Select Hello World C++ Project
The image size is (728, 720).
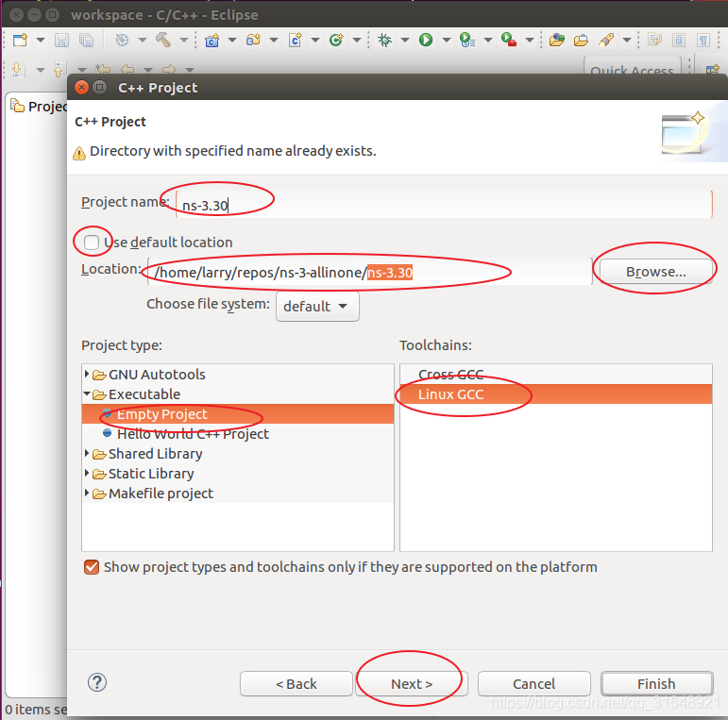pos(238,434)
